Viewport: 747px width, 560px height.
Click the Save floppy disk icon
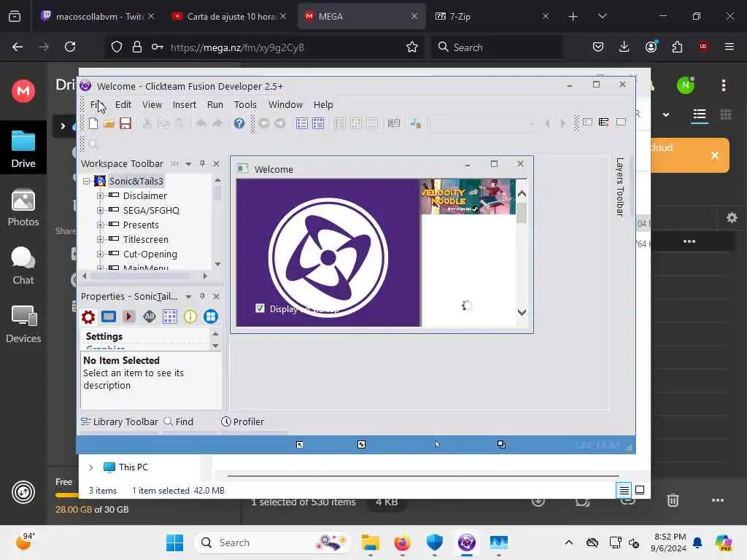point(125,123)
